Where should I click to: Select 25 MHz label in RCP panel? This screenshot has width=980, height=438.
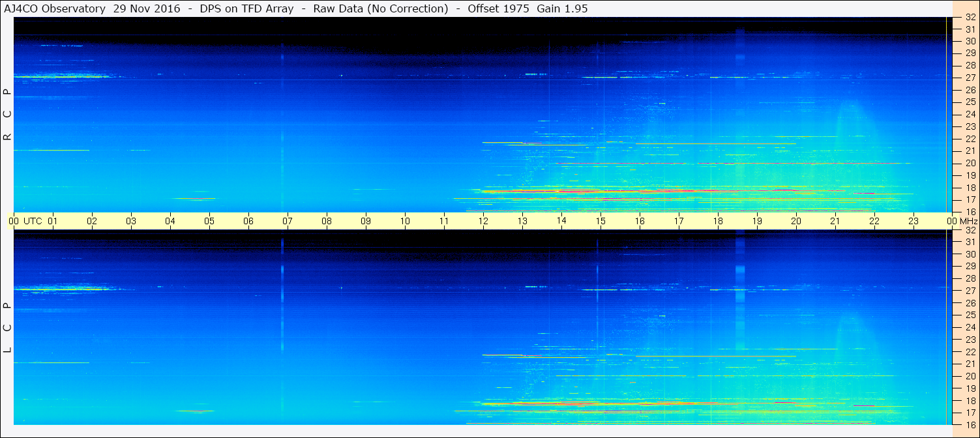(970, 102)
